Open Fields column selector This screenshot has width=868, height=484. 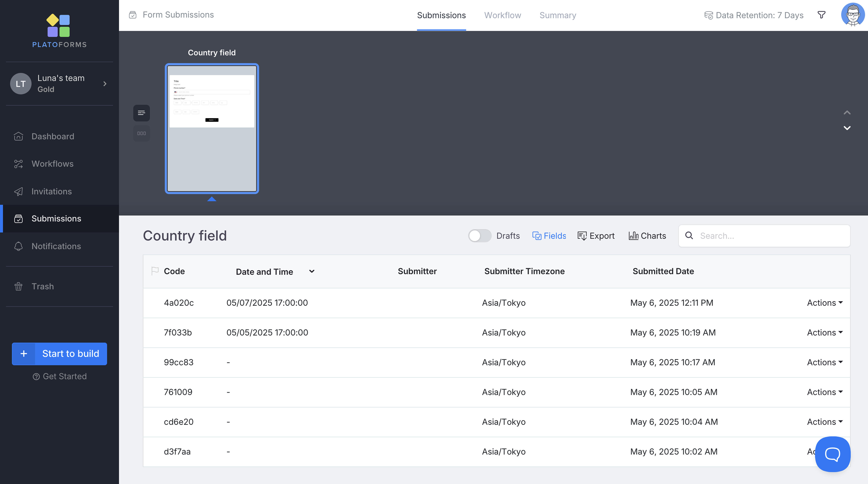click(x=549, y=236)
